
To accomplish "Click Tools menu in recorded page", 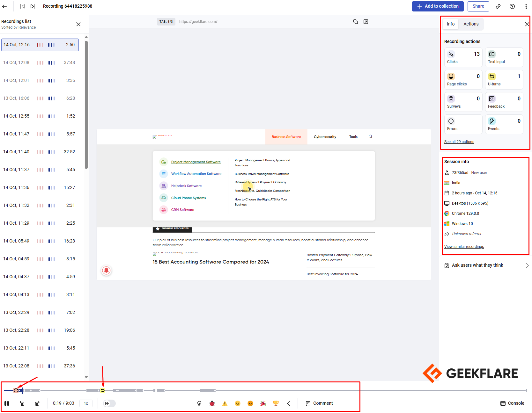I will (x=353, y=137).
